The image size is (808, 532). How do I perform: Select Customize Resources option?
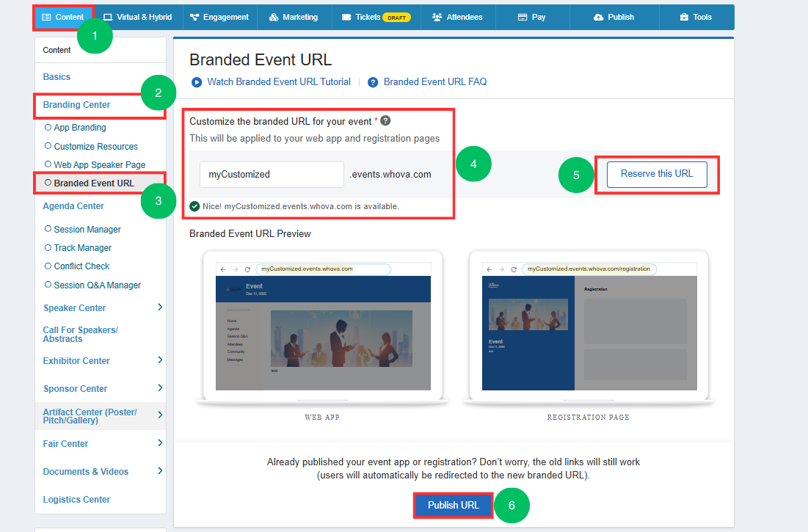(x=96, y=146)
